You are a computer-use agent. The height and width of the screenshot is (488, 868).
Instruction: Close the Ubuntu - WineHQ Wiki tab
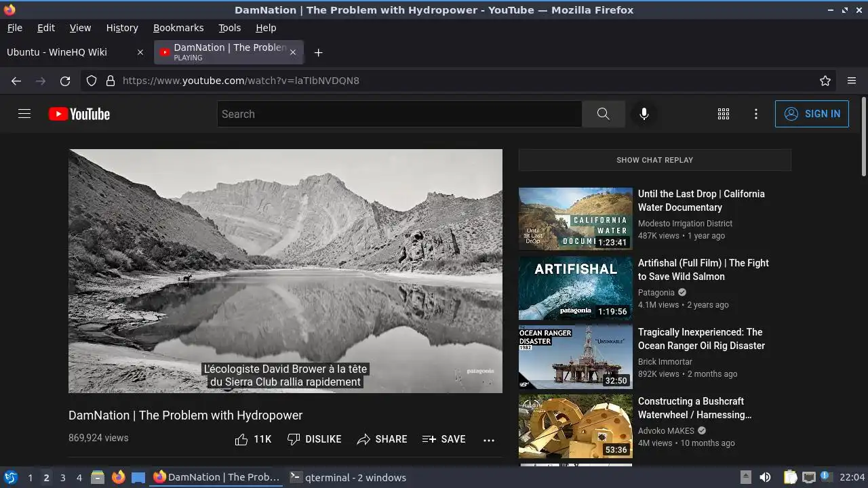pyautogui.click(x=140, y=52)
